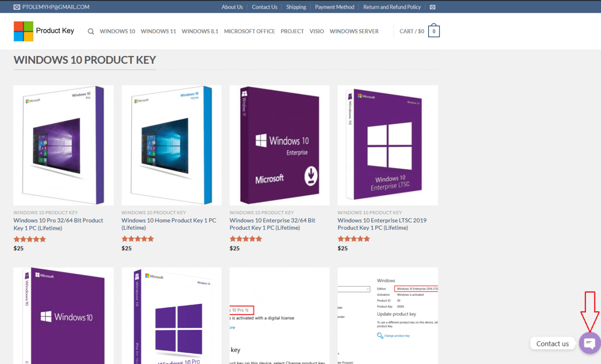Screen dimensions: 601x364
Task: Open the purple chat bubble icon
Action: (x=590, y=343)
